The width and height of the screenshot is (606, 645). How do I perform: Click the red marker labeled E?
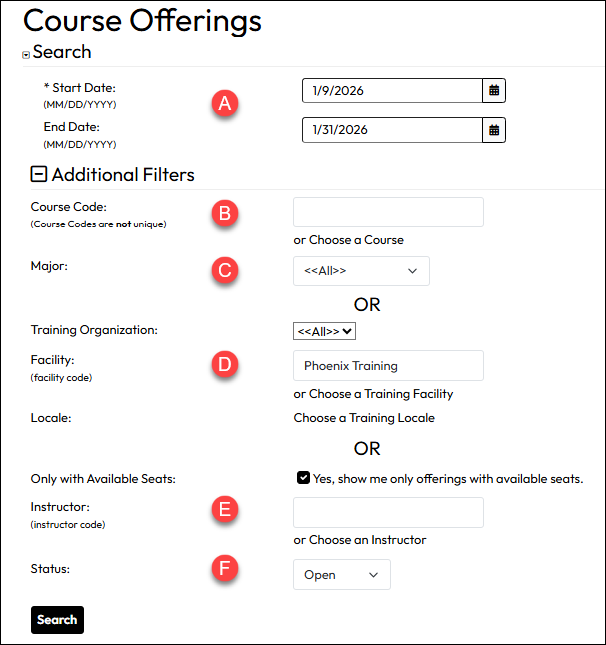coord(227,510)
